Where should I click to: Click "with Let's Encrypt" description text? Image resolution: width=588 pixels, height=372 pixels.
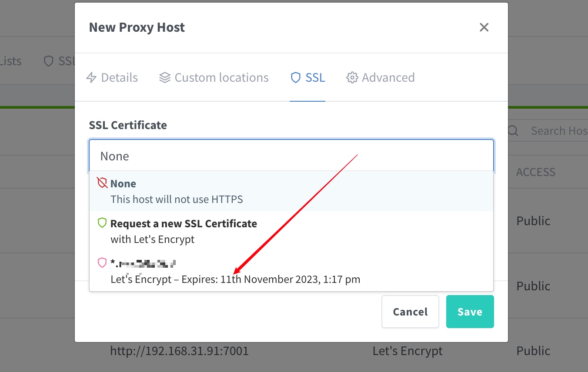click(152, 239)
